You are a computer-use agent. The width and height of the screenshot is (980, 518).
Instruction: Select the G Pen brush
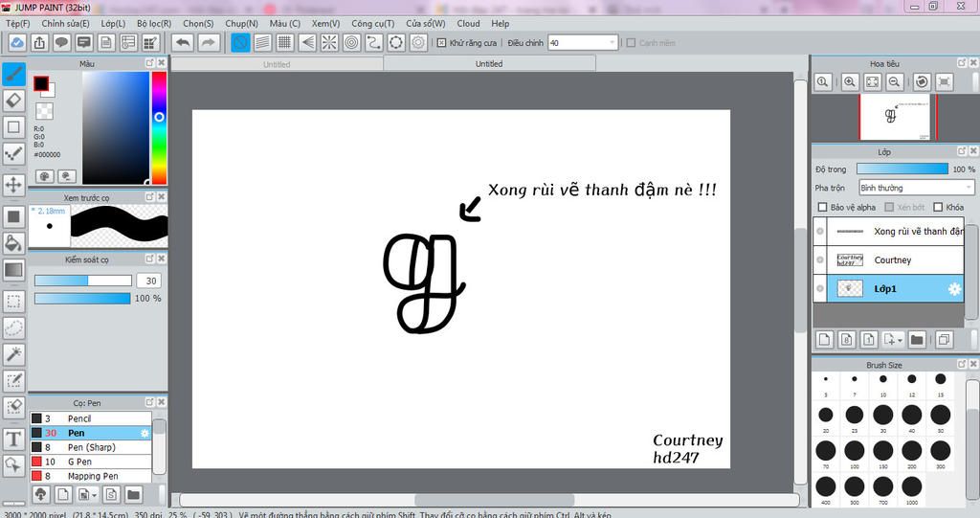click(x=91, y=462)
